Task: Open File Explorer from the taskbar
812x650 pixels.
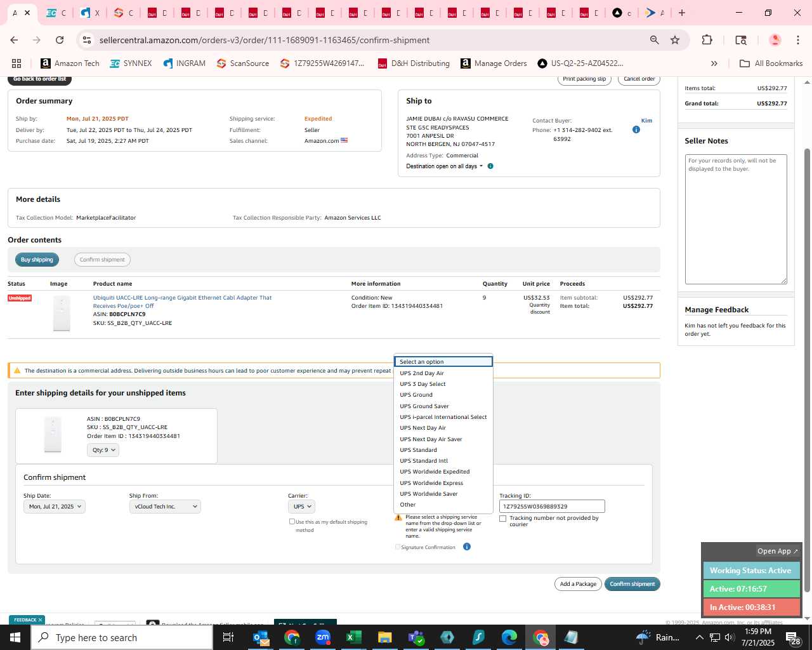Action: [x=384, y=637]
